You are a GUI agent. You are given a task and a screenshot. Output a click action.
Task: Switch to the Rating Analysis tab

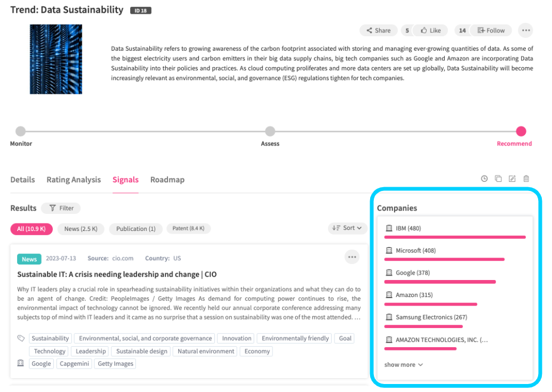point(74,180)
